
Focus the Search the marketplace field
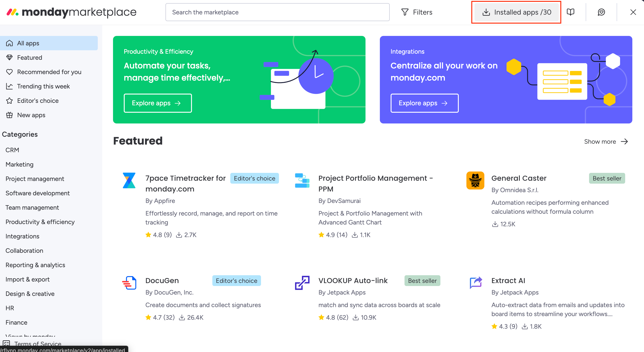277,12
